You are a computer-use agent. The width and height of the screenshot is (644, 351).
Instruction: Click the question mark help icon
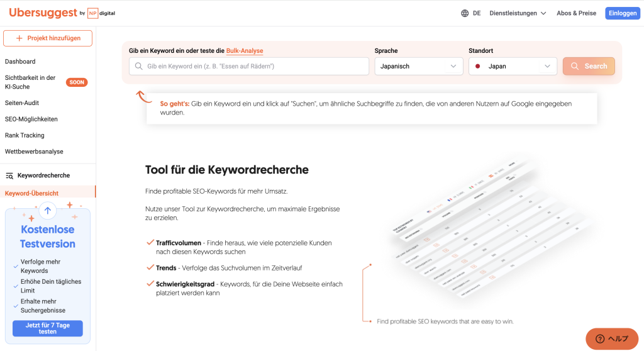coord(599,338)
